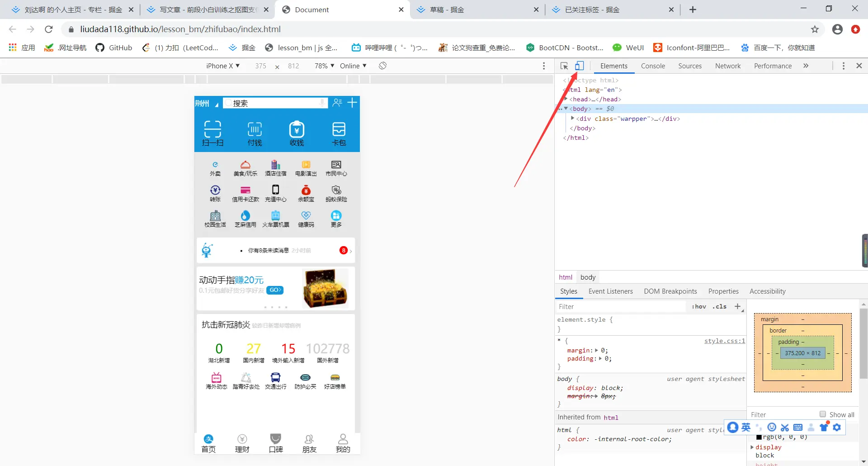Open the movies (电影演出) icon

(x=306, y=165)
